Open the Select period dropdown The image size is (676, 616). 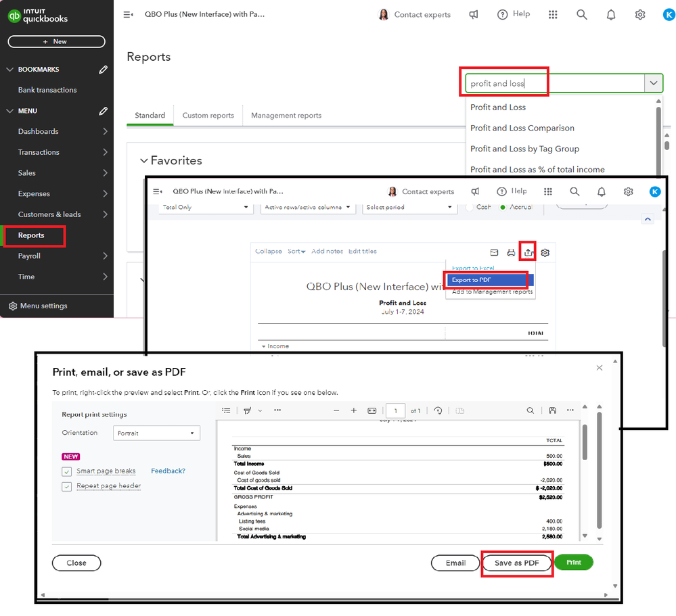click(x=409, y=207)
